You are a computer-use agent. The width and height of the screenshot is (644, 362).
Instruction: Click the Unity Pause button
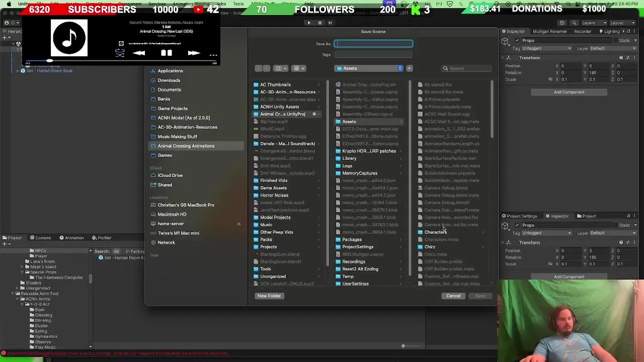coord(319,23)
